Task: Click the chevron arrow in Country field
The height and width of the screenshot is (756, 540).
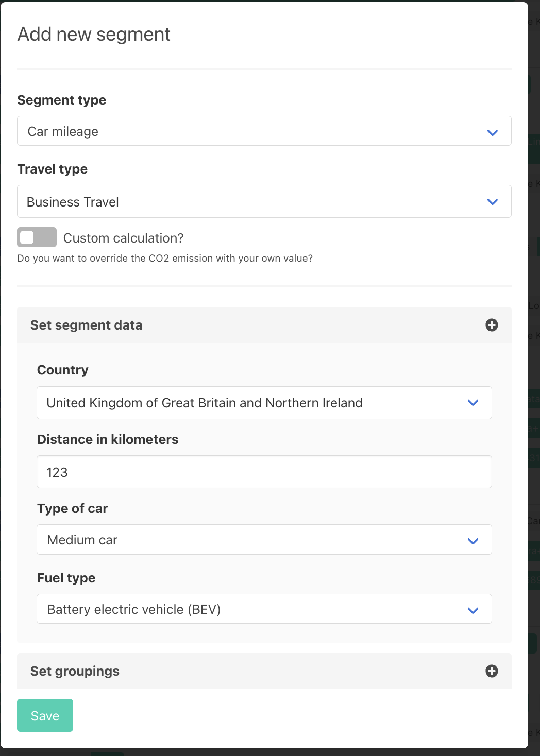Action: tap(472, 403)
